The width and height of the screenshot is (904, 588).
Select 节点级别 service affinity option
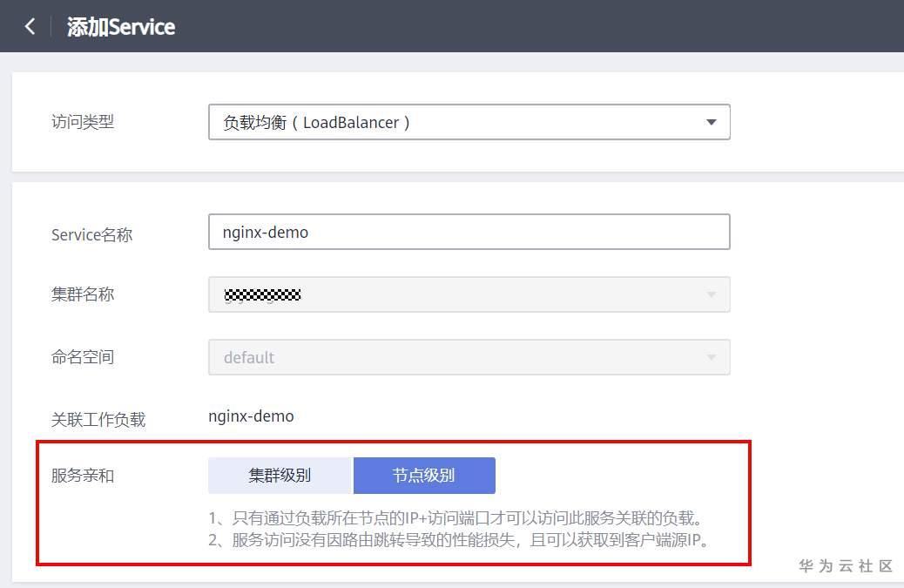(423, 476)
